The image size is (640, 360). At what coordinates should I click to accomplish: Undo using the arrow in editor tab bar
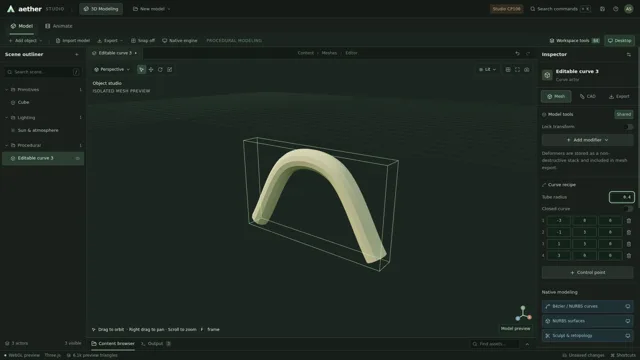517,53
